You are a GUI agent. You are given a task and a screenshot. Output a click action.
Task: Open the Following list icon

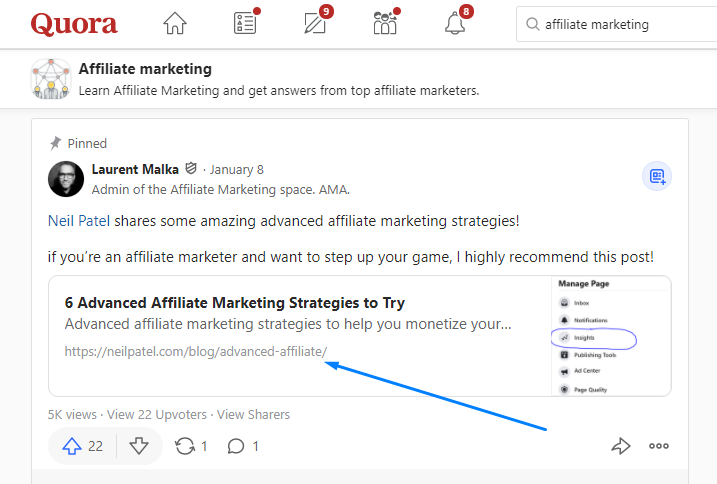click(245, 23)
